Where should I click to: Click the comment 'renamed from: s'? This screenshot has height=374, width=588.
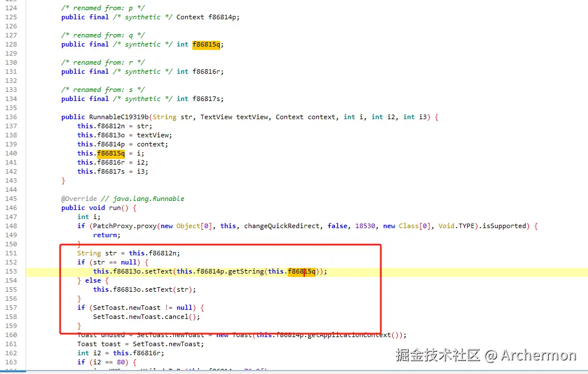[103, 90]
